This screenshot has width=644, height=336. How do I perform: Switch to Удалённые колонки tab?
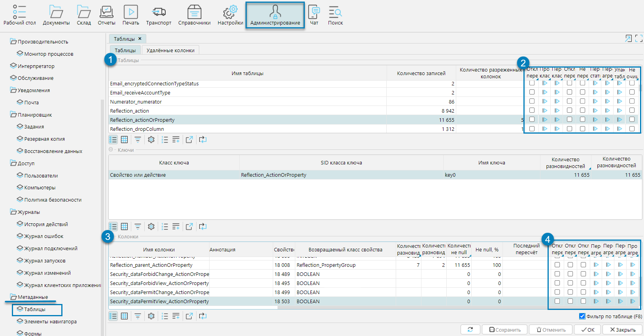pyautogui.click(x=170, y=50)
